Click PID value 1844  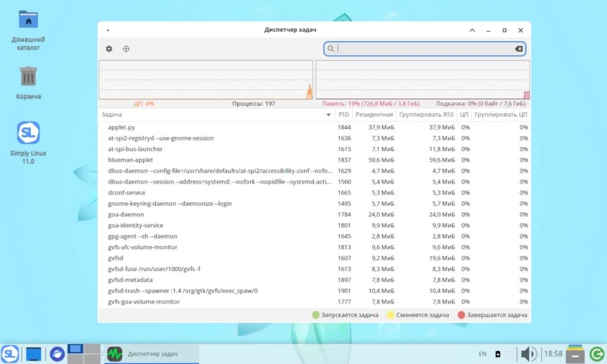pyautogui.click(x=344, y=127)
